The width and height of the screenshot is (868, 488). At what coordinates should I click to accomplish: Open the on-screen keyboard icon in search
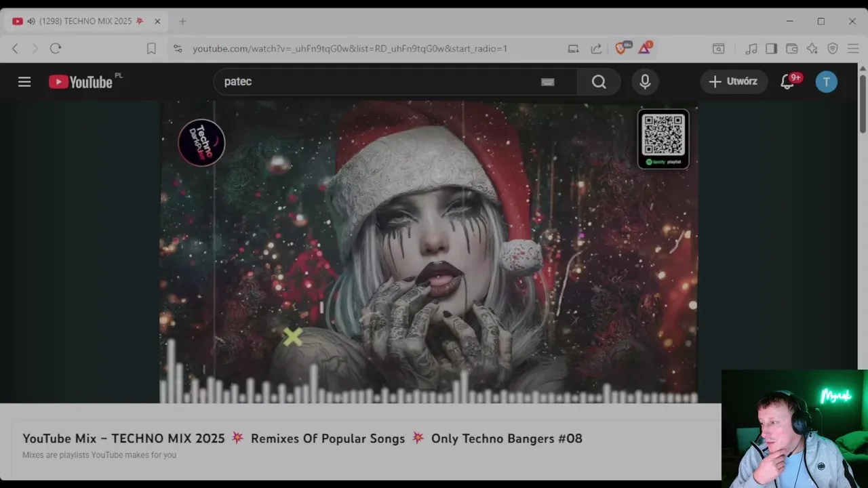point(548,82)
